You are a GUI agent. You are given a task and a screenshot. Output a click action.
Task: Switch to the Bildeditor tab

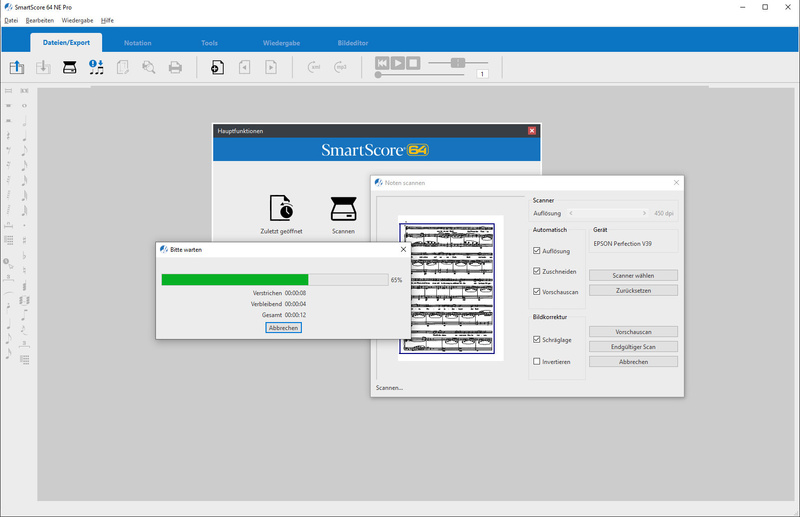click(353, 43)
